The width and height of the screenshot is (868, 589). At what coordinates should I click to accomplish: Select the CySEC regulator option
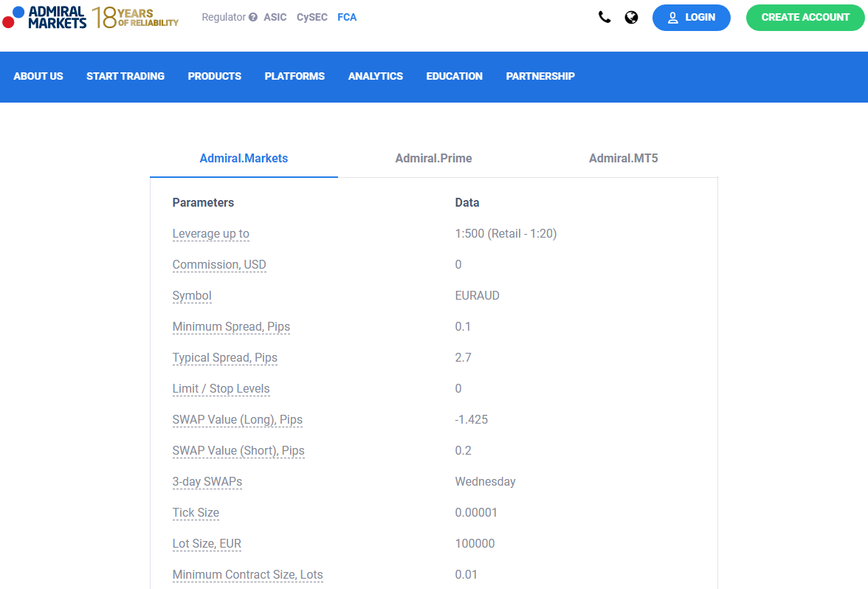point(311,17)
